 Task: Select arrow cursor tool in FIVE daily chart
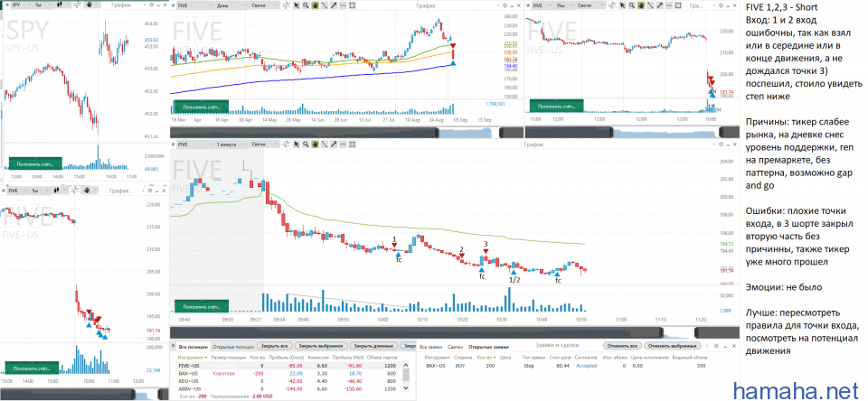[297, 5]
